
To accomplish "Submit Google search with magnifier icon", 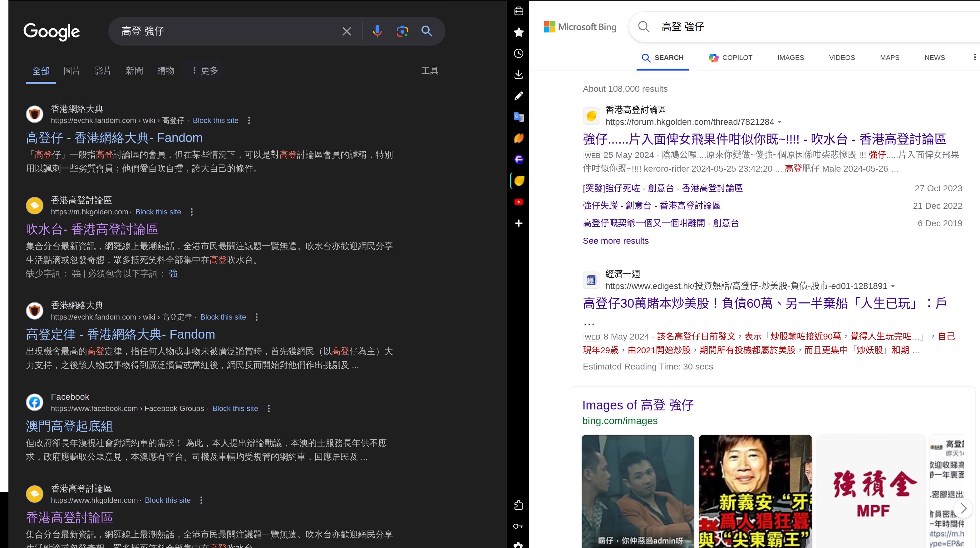I will (x=427, y=31).
